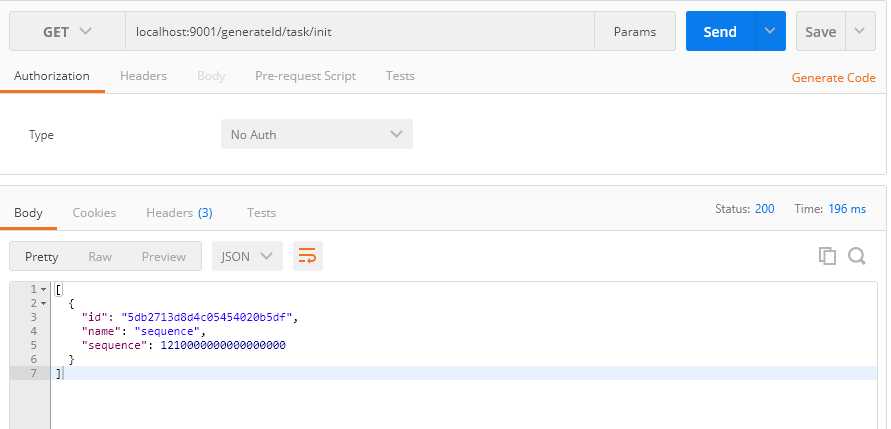Switch to request Headers tab
This screenshot has width=891, height=429.
pos(143,76)
